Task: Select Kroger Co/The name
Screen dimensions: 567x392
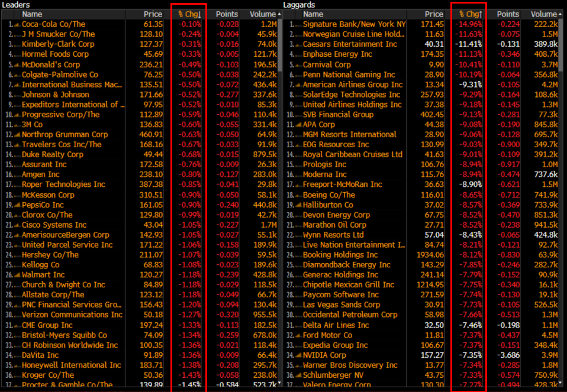Action: point(48,375)
